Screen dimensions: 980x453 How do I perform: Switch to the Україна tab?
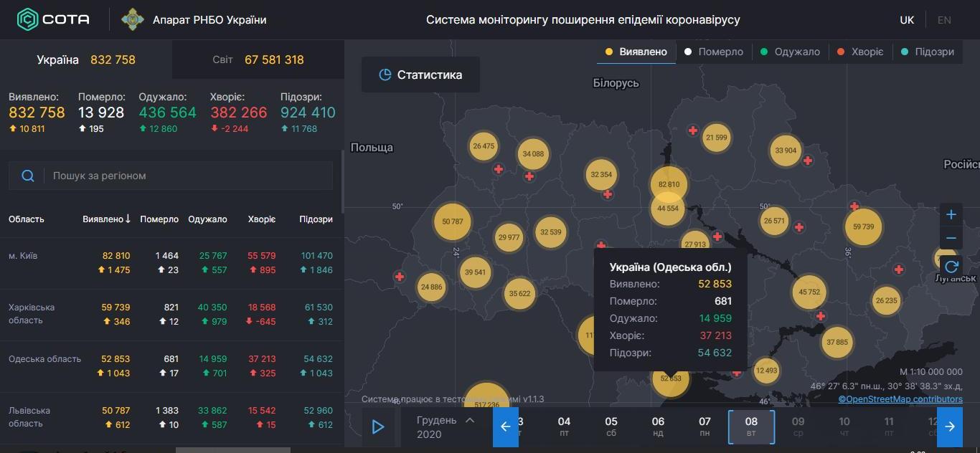[x=86, y=59]
